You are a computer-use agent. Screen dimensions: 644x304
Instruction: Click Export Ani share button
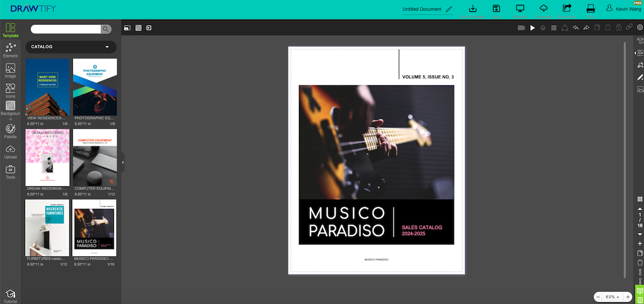pos(567,11)
